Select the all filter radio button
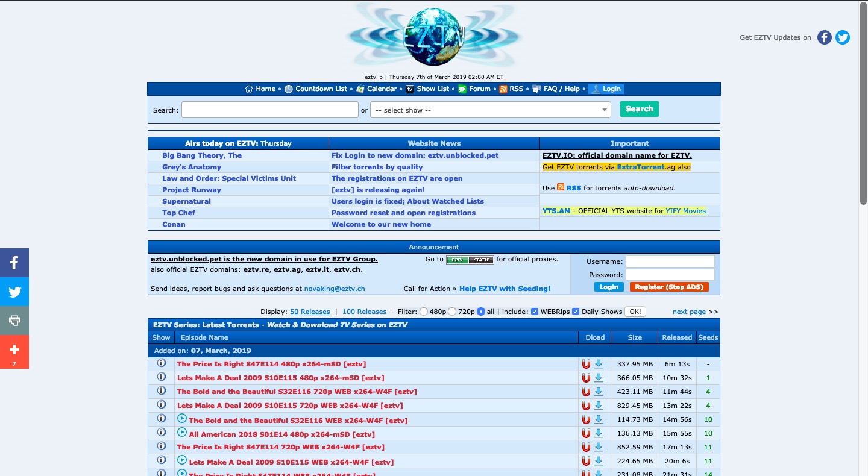868x476 pixels. tap(481, 312)
